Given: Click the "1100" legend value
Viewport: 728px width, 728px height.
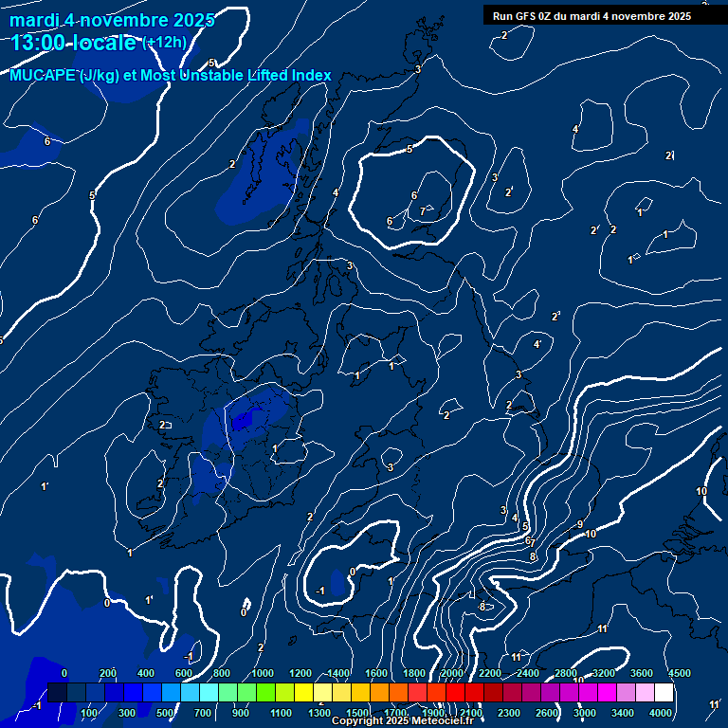Looking at the screenshot, I should (281, 713).
